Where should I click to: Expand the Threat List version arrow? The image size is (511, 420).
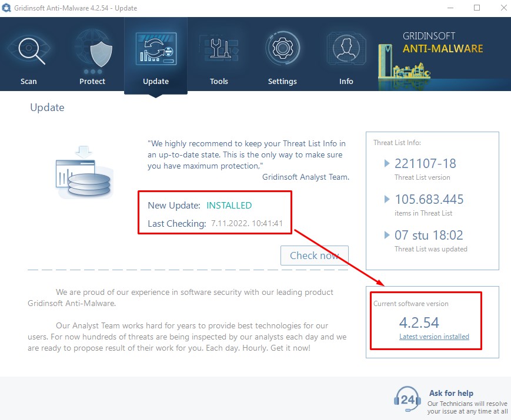[x=387, y=163]
